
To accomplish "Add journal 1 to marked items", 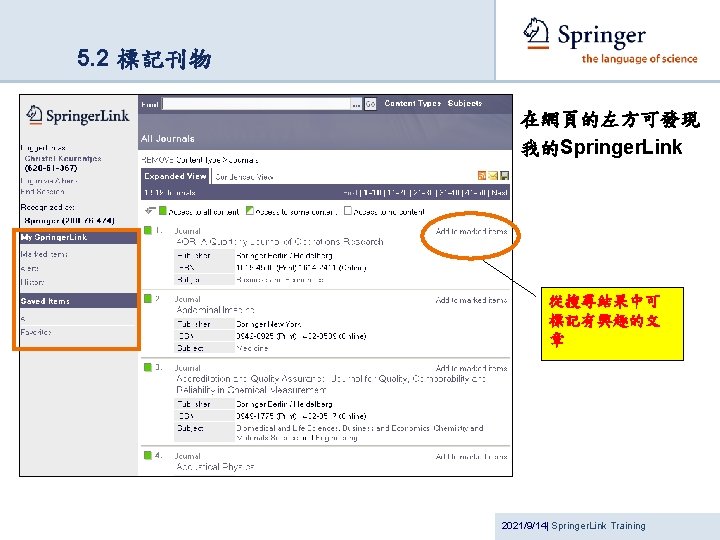I will point(471,231).
